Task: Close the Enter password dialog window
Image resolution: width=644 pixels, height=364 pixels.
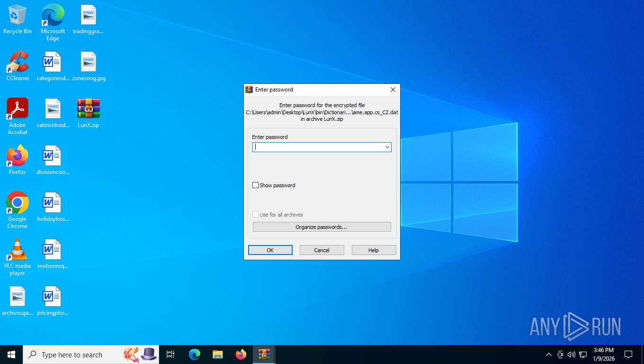Action: [x=393, y=90]
